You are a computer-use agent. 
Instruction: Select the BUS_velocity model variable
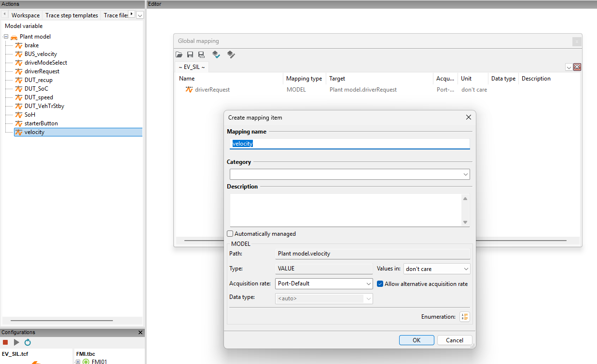41,54
